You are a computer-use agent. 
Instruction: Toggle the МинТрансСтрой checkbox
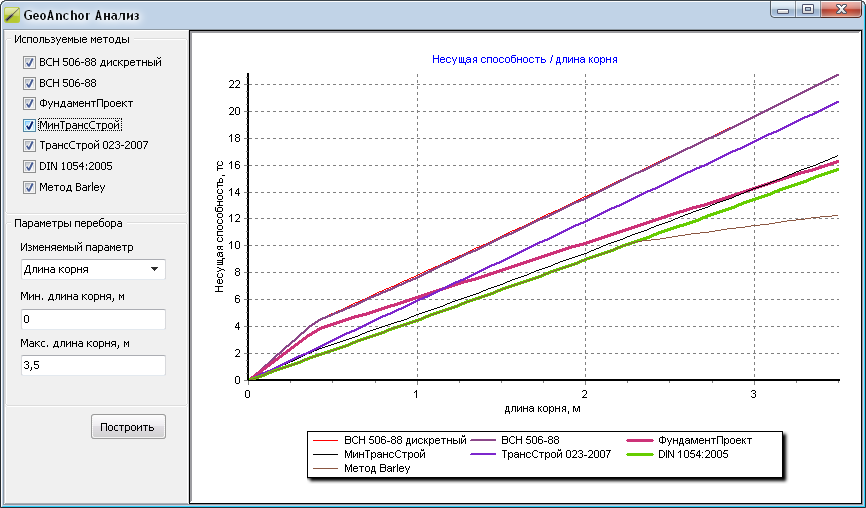[29, 125]
